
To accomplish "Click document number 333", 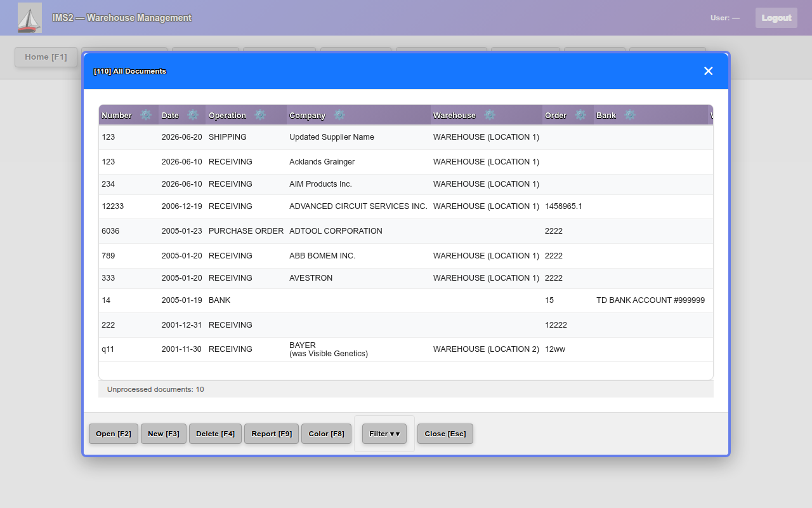I will (108, 278).
